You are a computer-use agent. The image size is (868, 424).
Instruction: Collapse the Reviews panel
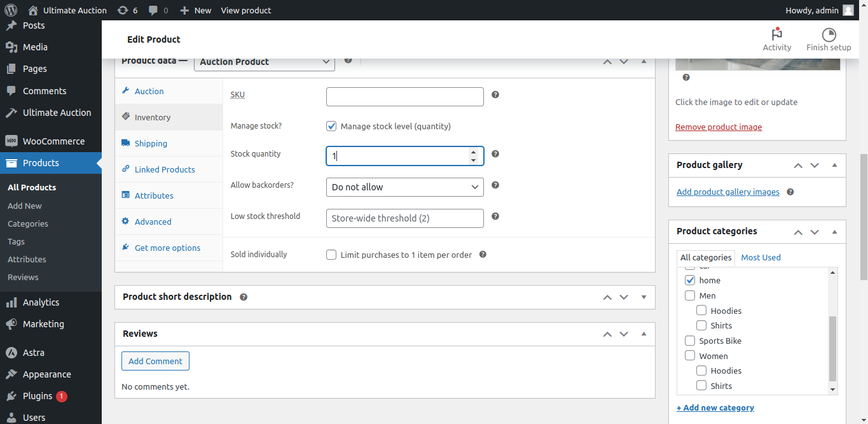644,334
